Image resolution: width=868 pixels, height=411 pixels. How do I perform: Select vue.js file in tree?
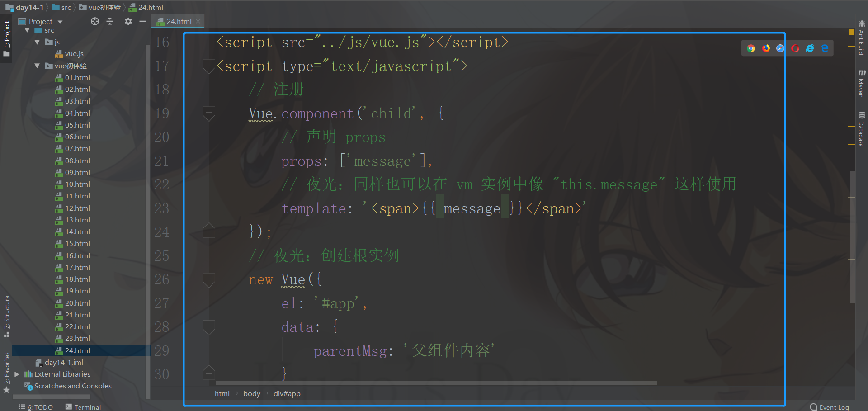tap(69, 54)
